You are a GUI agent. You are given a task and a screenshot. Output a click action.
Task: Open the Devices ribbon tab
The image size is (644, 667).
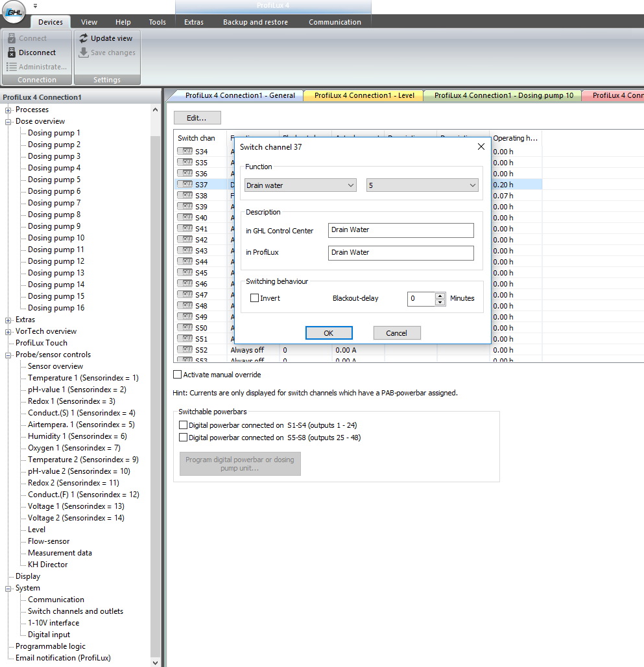[50, 22]
